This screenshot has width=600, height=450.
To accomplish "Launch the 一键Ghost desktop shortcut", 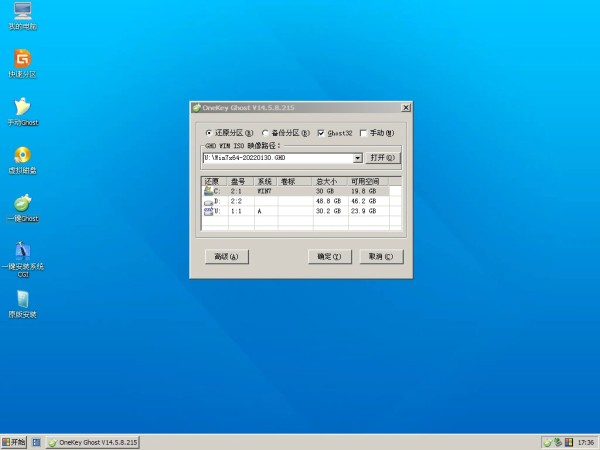I will [22, 204].
